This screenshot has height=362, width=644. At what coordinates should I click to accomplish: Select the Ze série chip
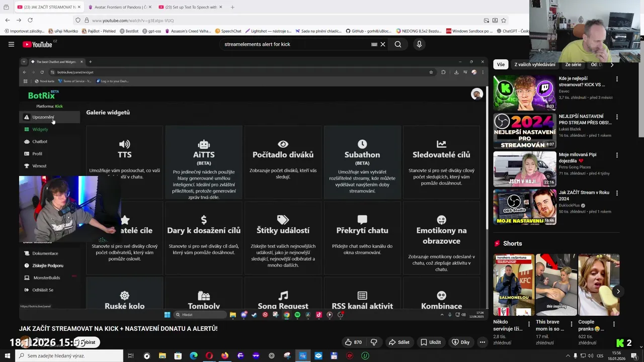(573, 64)
